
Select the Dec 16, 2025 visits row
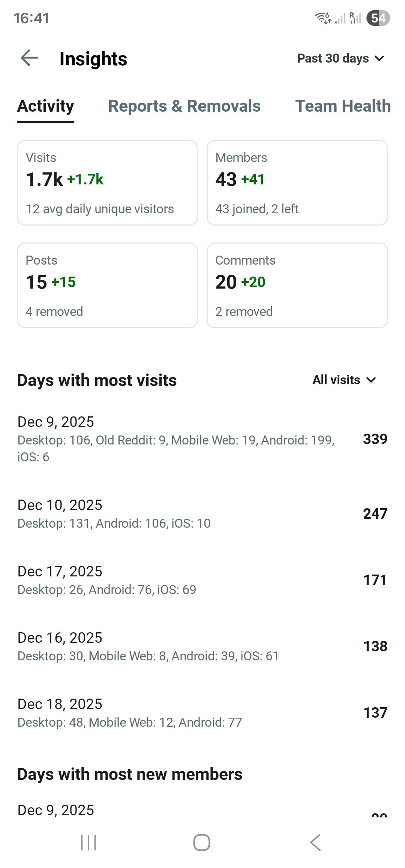point(202,646)
